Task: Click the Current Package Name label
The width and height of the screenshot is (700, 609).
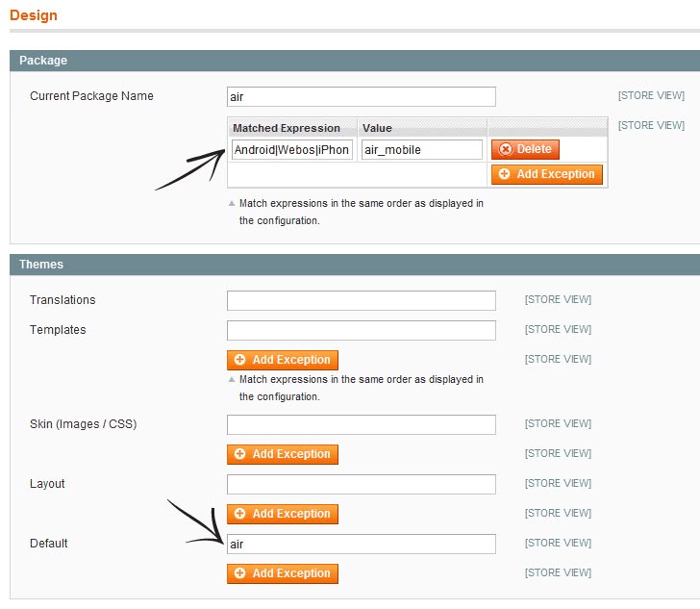Action: tap(91, 96)
